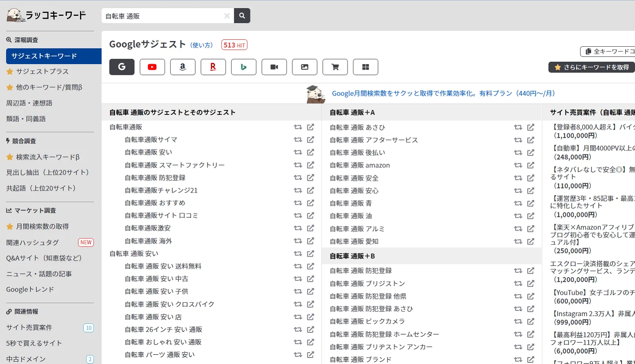Image resolution: width=635 pixels, height=364 pixels.
Task: Open 共起語（上位20サイト）
Action: (x=42, y=188)
